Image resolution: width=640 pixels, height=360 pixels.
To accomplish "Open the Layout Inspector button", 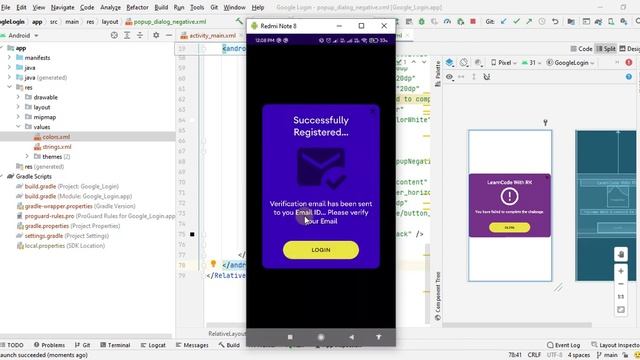I will [616, 345].
